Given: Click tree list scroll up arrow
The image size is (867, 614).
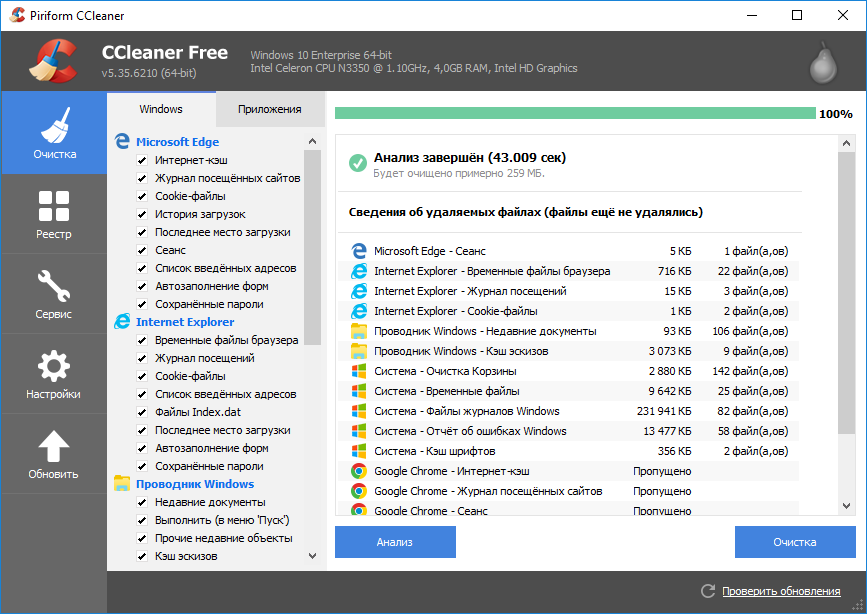Looking at the screenshot, I should click(312, 141).
